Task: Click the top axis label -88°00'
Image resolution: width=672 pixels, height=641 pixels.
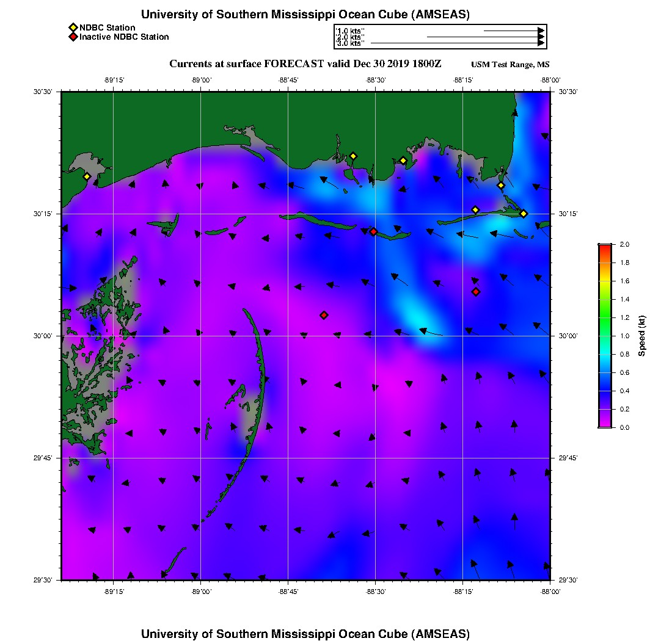Action: point(550,80)
